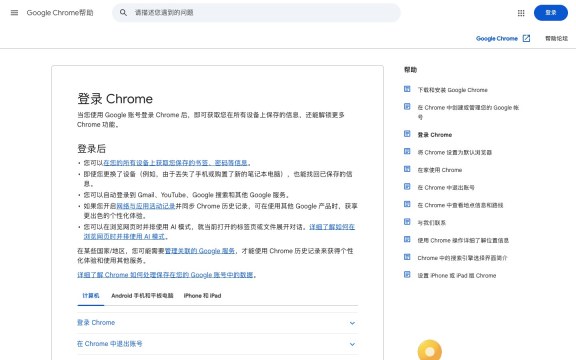
Task: Open the hamburger main menu
Action: click(x=14, y=13)
